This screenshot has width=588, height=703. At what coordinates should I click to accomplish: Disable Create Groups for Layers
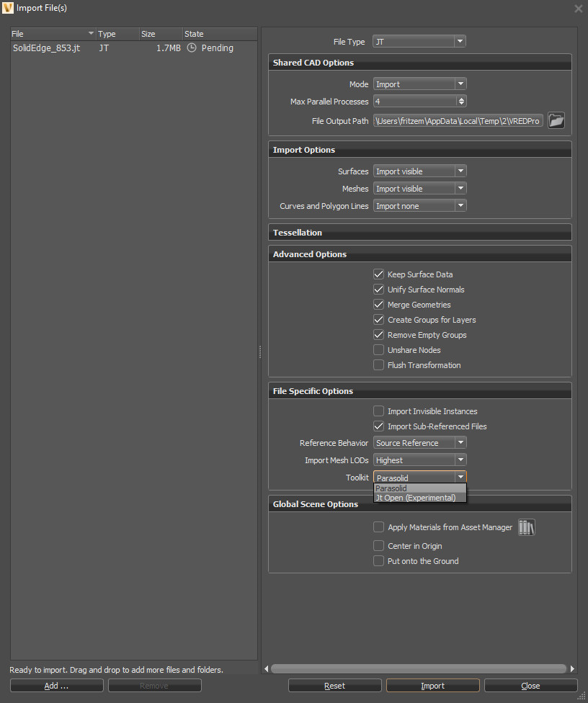[x=378, y=320]
